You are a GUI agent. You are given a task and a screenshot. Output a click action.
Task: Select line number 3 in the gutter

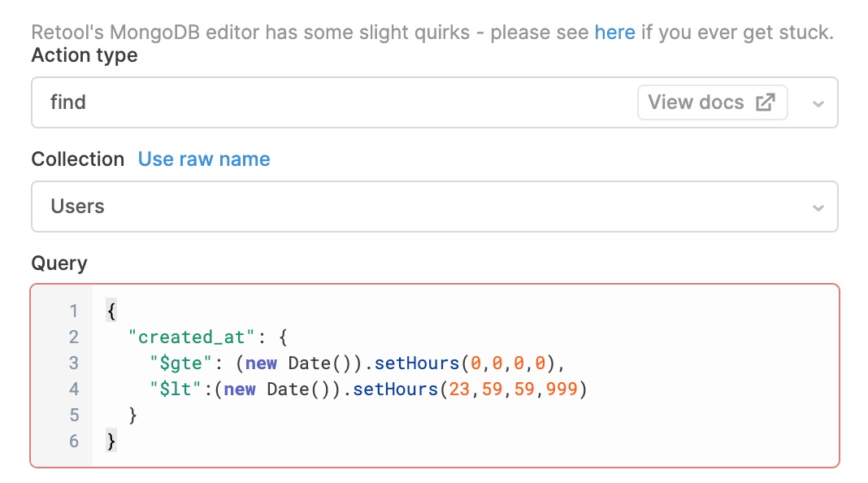click(74, 363)
